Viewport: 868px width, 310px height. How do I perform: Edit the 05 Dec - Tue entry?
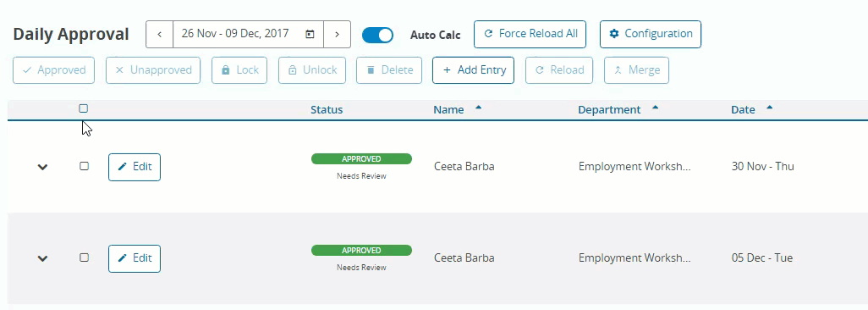pyautogui.click(x=135, y=258)
